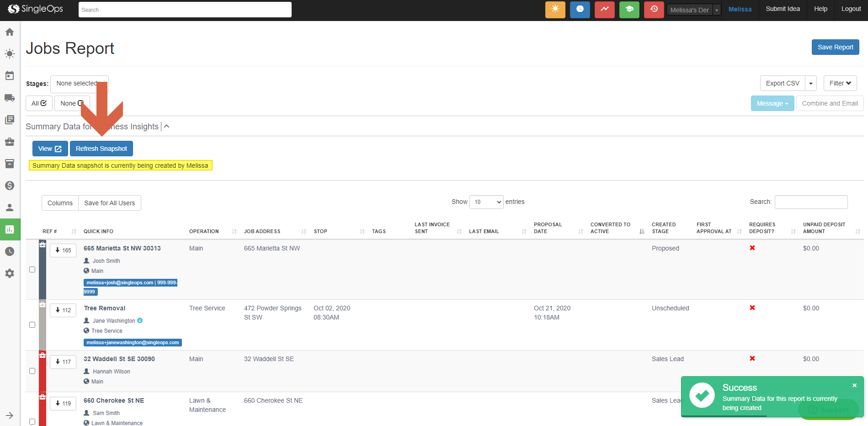
Task: Open the Help menu item
Action: [820, 9]
